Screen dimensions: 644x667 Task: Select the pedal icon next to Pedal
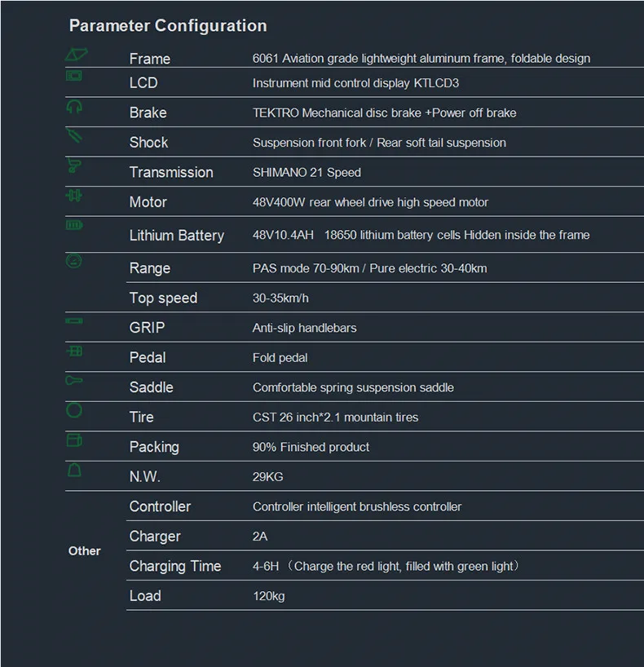(74, 351)
